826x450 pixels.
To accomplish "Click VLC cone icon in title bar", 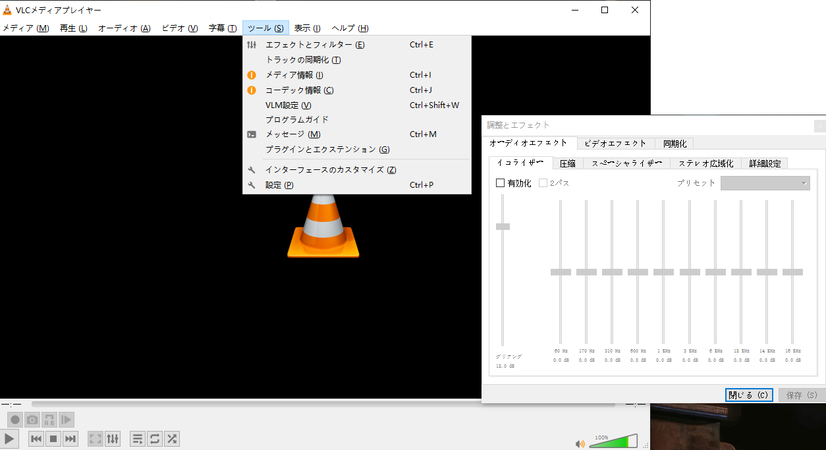I will click(x=7, y=10).
